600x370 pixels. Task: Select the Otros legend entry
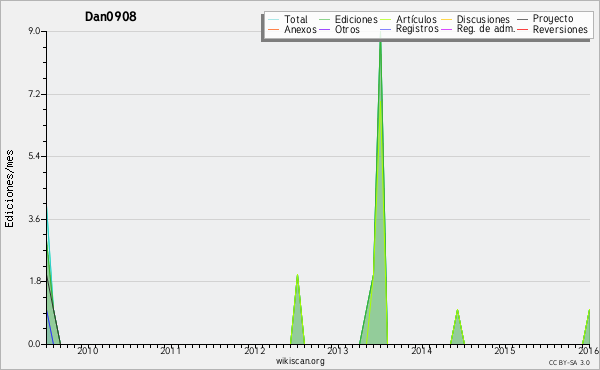(x=347, y=29)
